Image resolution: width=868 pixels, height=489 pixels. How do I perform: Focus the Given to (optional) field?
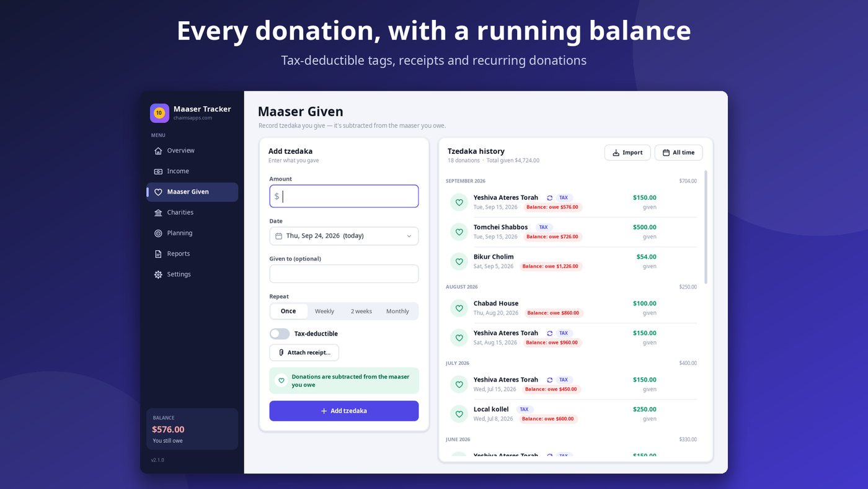point(344,274)
